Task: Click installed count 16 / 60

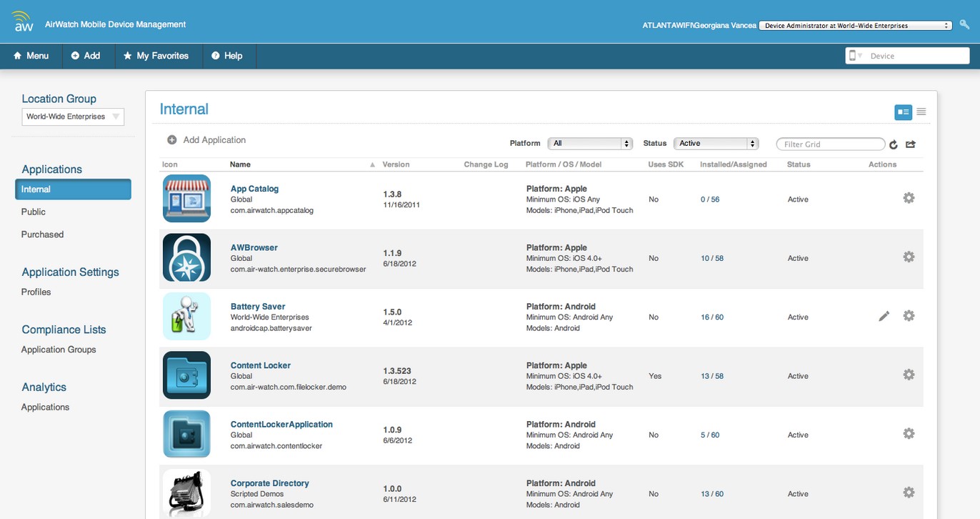Action: [x=712, y=317]
